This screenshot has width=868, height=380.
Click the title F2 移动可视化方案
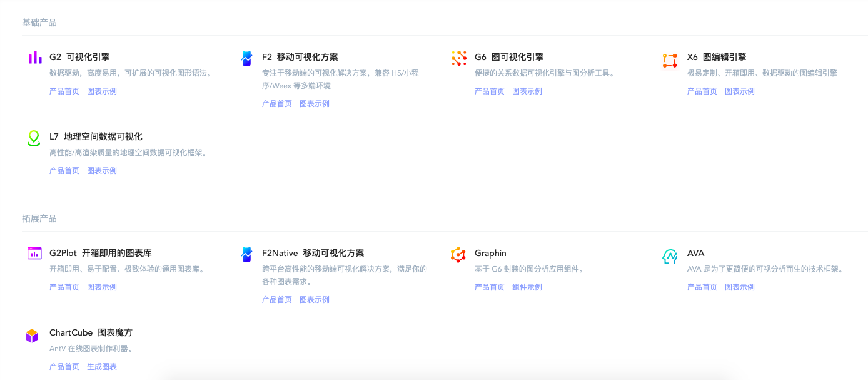(300, 57)
